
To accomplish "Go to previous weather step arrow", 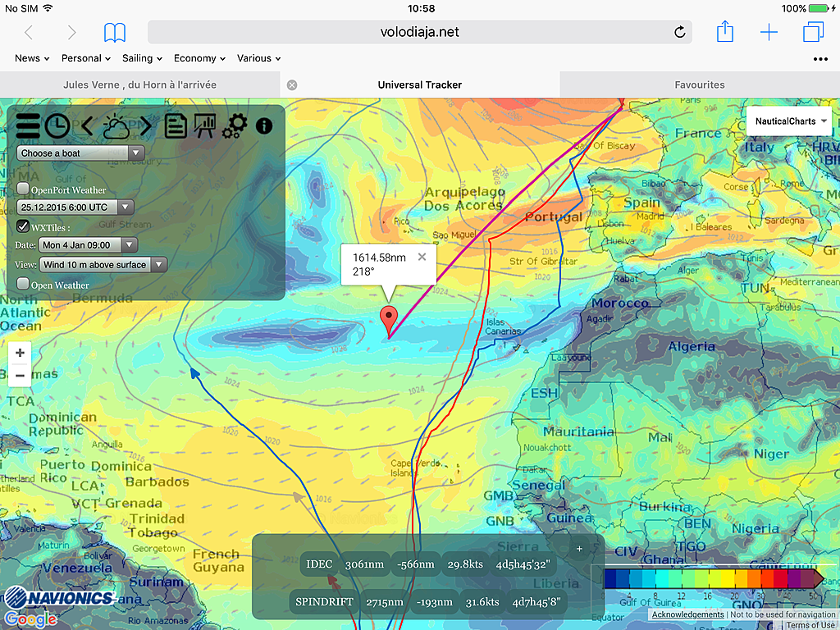I will (x=87, y=126).
